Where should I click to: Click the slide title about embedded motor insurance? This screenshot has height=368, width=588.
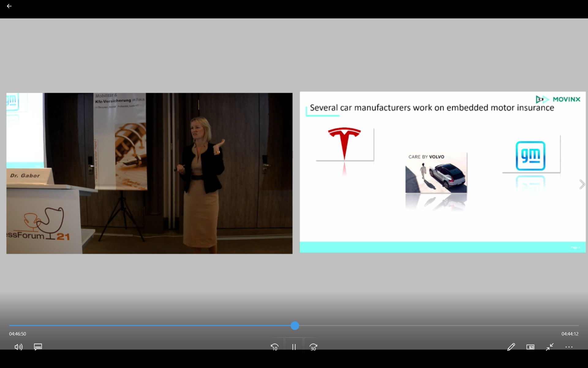pyautogui.click(x=432, y=108)
